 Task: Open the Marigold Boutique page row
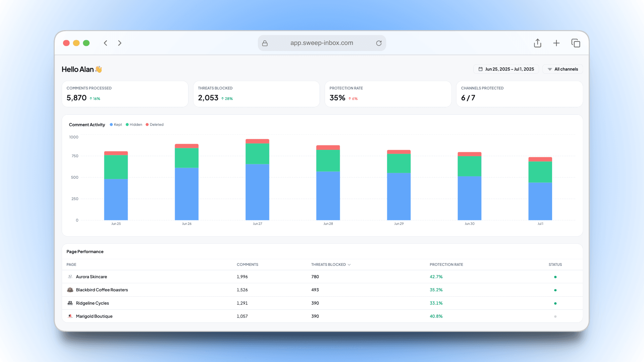[322, 316]
